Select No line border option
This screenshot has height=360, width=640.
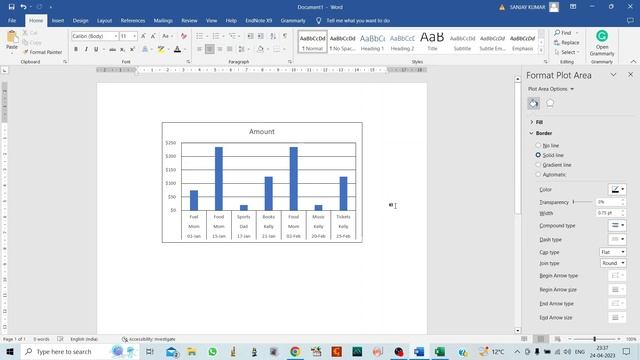coord(547,145)
